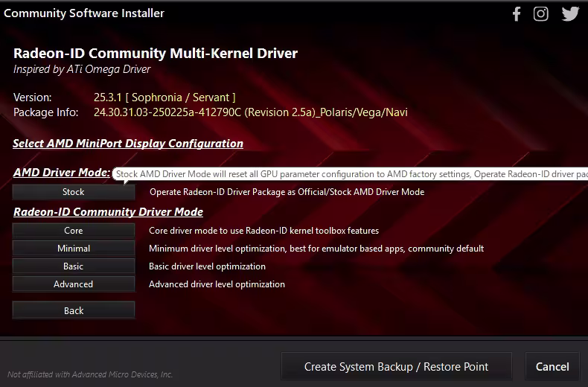
Task: Cancel the installer
Action: [x=552, y=366]
